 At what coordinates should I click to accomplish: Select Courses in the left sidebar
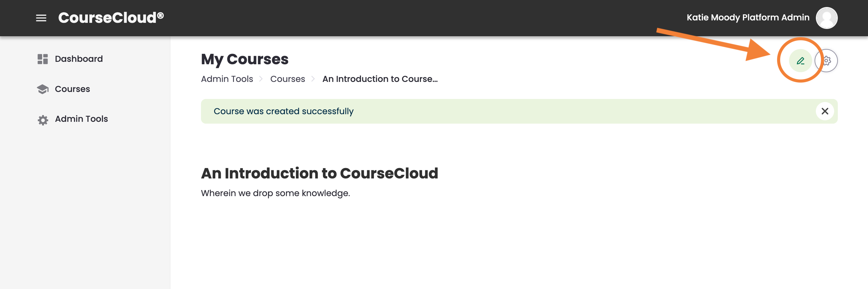(72, 89)
